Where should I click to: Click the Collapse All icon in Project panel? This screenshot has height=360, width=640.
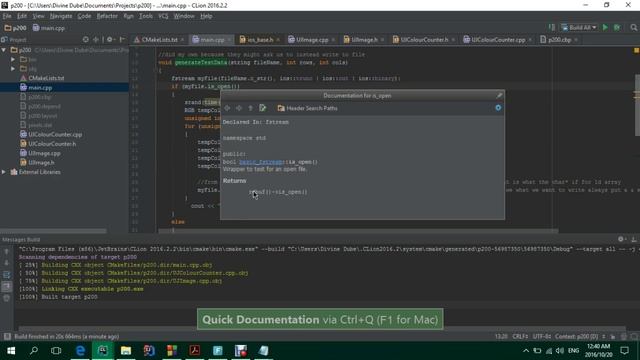click(96, 40)
